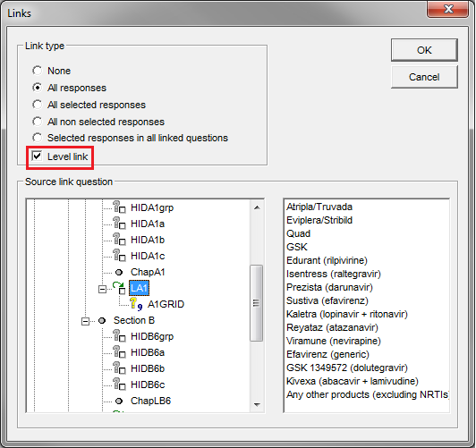Select Section B in the tree

point(134,320)
